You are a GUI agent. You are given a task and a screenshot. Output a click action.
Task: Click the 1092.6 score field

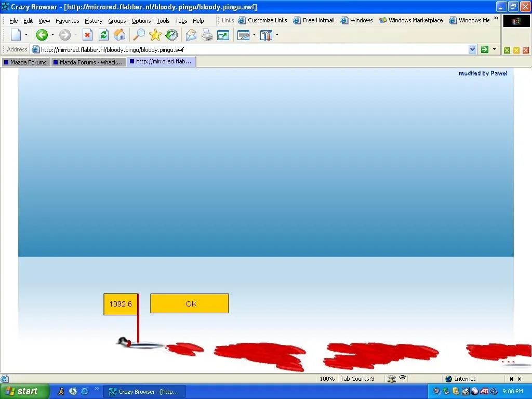(x=120, y=304)
